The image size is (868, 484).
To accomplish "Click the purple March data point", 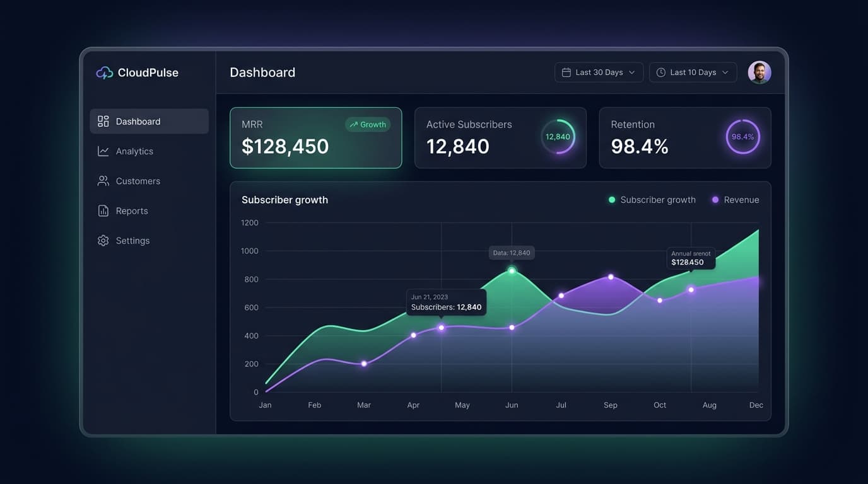I will [364, 364].
